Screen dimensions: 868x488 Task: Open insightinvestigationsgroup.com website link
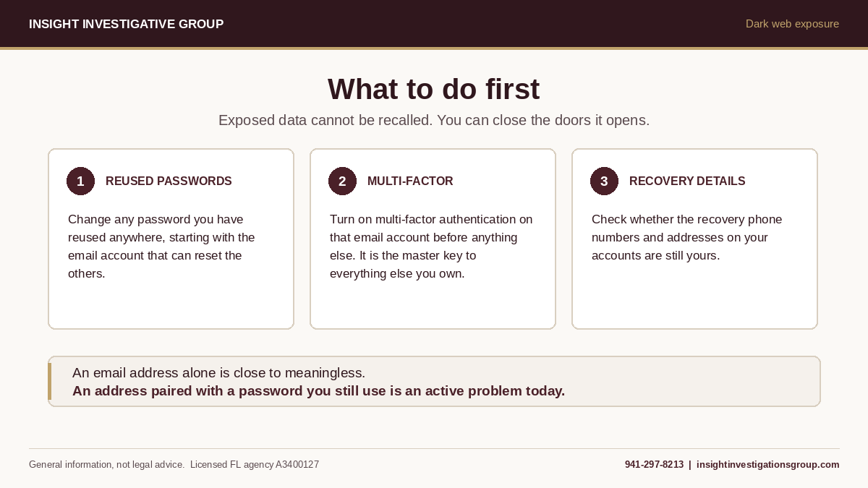[x=767, y=465]
